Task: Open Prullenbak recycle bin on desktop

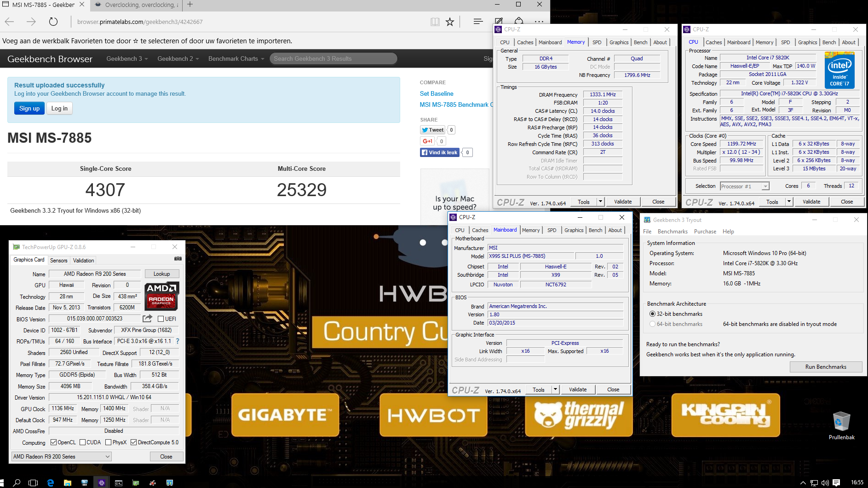Action: (x=841, y=426)
